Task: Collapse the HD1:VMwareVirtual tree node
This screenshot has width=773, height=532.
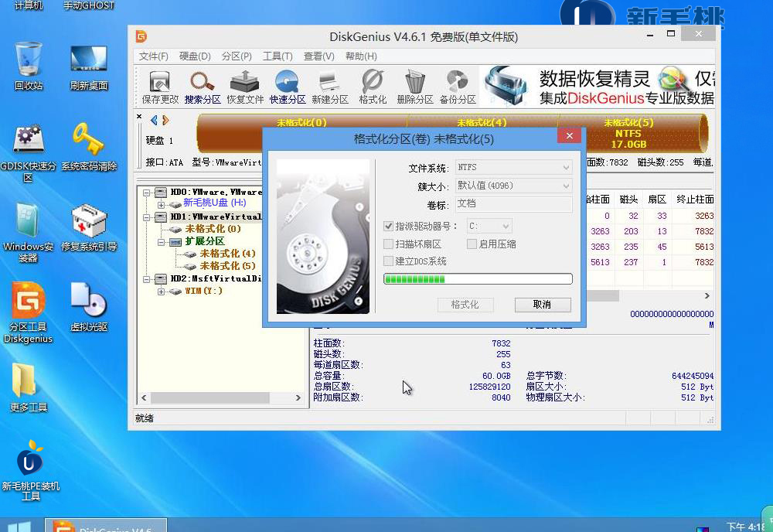Action: (x=146, y=217)
